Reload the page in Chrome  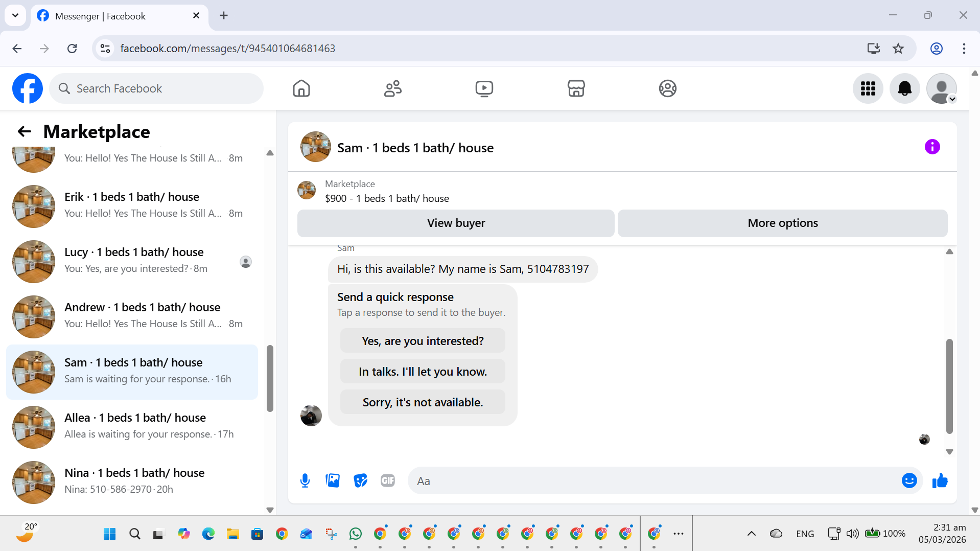click(72, 49)
